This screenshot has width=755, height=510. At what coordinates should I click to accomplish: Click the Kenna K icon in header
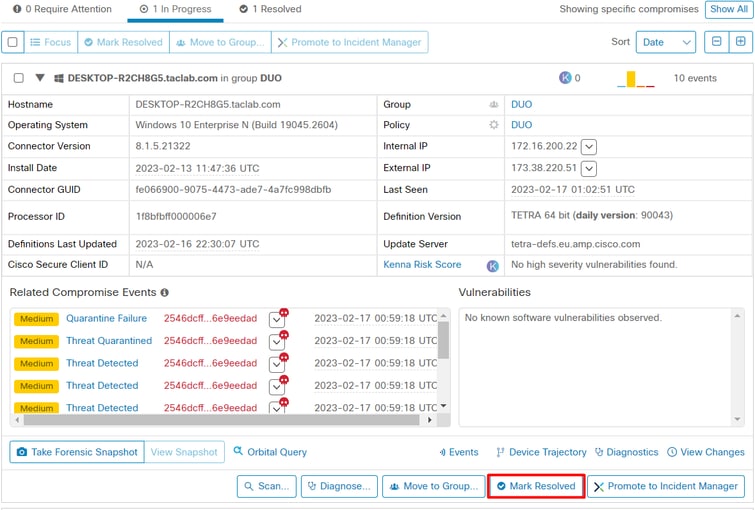pos(565,78)
